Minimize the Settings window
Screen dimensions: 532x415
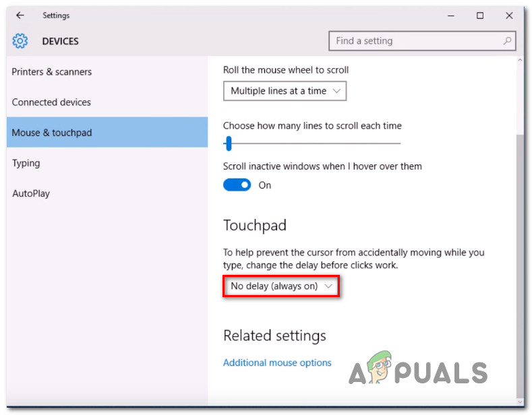[x=450, y=15]
